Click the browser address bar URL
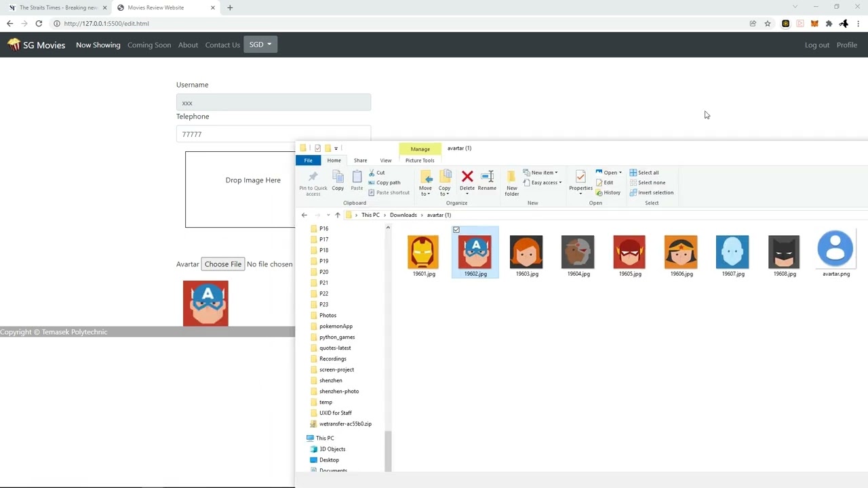Image resolution: width=868 pixels, height=488 pixels. tap(106, 23)
